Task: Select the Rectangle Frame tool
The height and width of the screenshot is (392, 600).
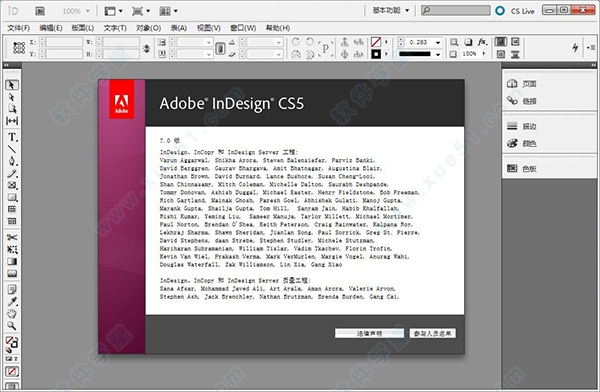Action: pyautogui.click(x=12, y=185)
